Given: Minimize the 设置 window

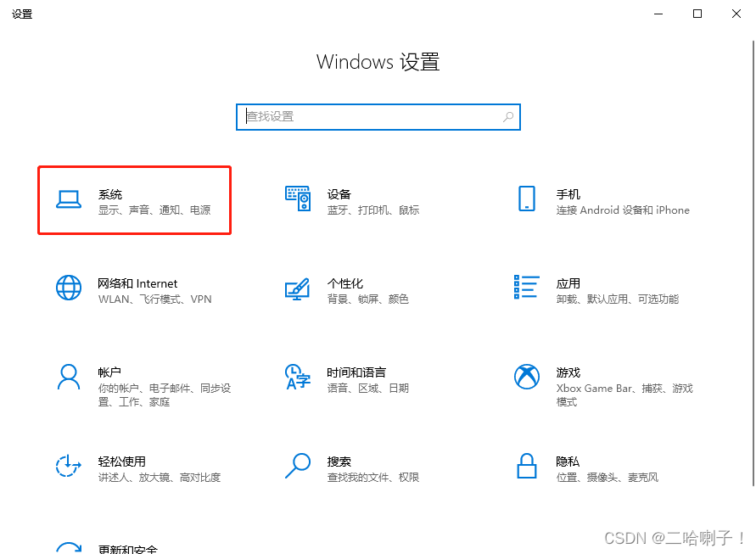Looking at the screenshot, I should [658, 14].
